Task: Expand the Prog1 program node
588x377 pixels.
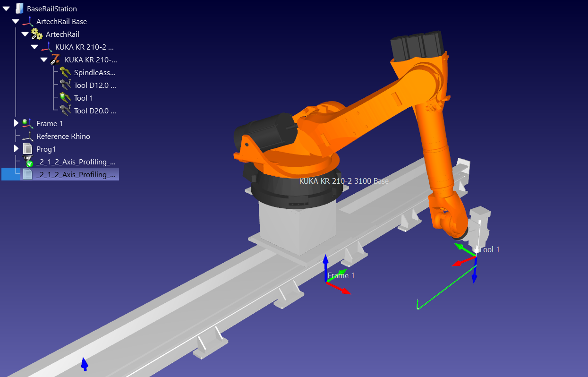Action: [16, 149]
